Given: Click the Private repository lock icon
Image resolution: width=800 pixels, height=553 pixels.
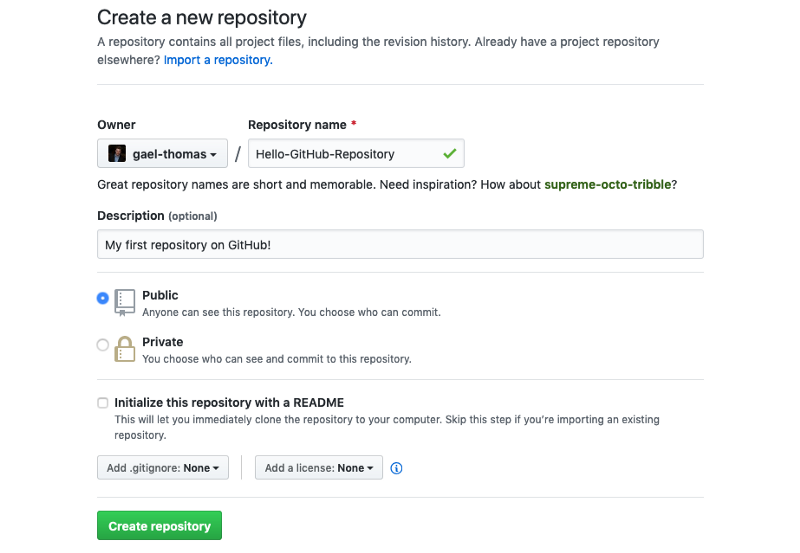Looking at the screenshot, I should 125,348.
